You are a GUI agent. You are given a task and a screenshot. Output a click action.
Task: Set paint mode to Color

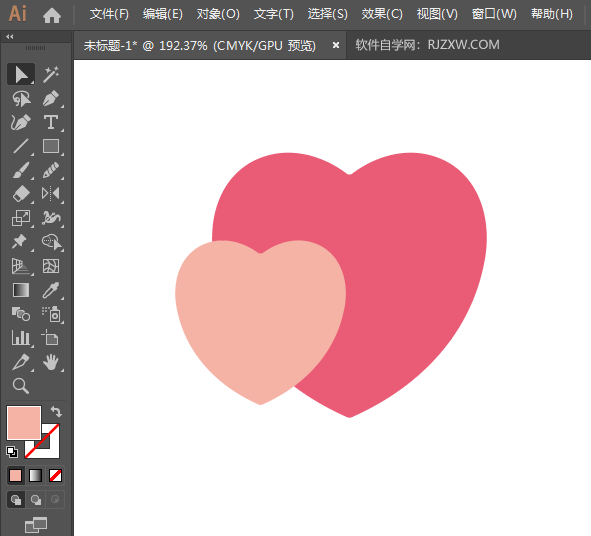16,475
